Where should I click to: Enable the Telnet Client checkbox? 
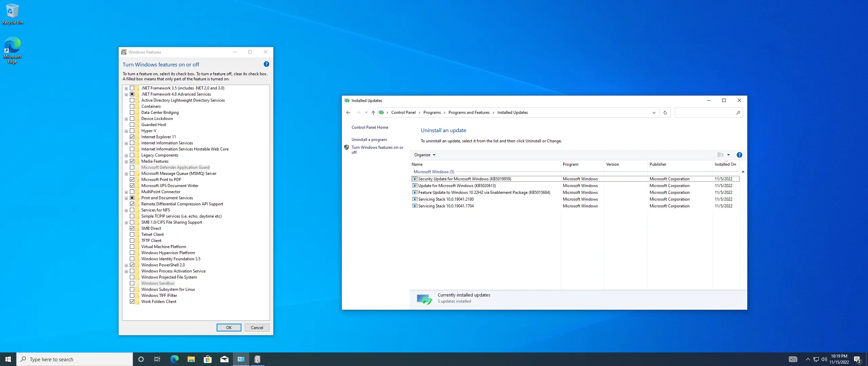(x=132, y=235)
